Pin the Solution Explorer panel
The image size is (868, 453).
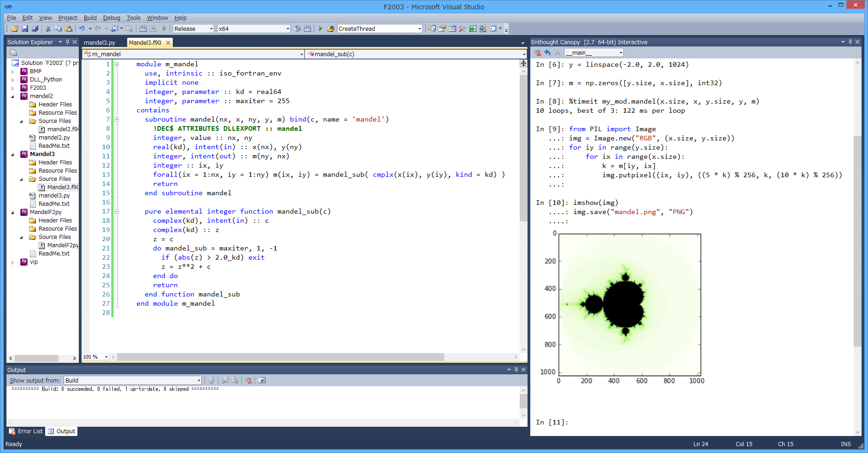68,42
